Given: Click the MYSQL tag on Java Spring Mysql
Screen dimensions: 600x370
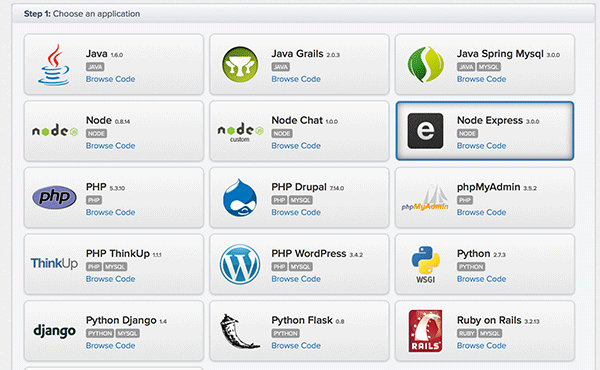Looking at the screenshot, I should point(488,67).
